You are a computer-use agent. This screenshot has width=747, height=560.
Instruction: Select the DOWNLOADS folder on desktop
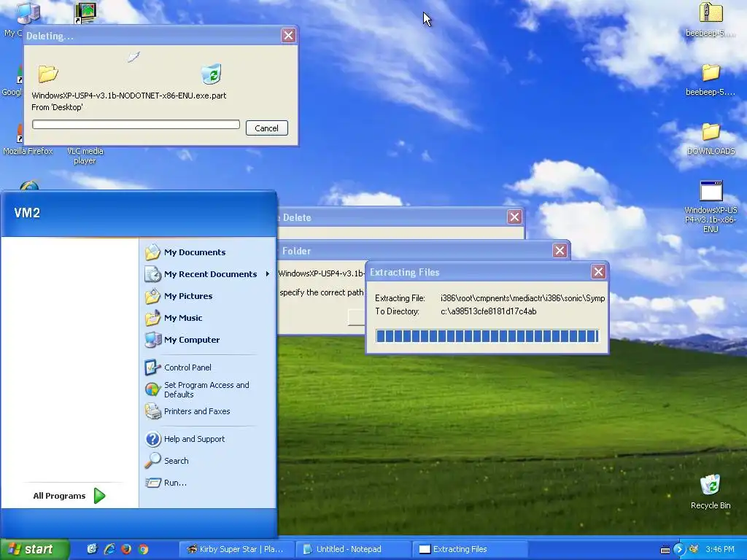click(711, 138)
